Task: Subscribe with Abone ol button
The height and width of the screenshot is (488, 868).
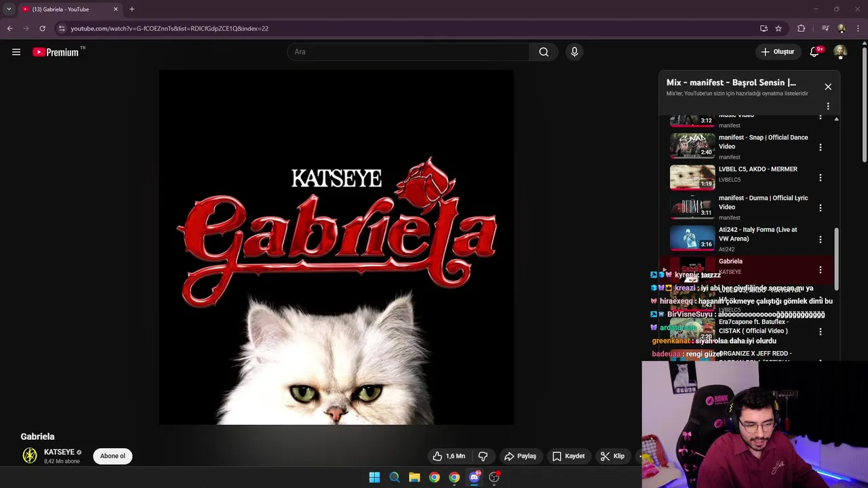Action: pos(113,456)
